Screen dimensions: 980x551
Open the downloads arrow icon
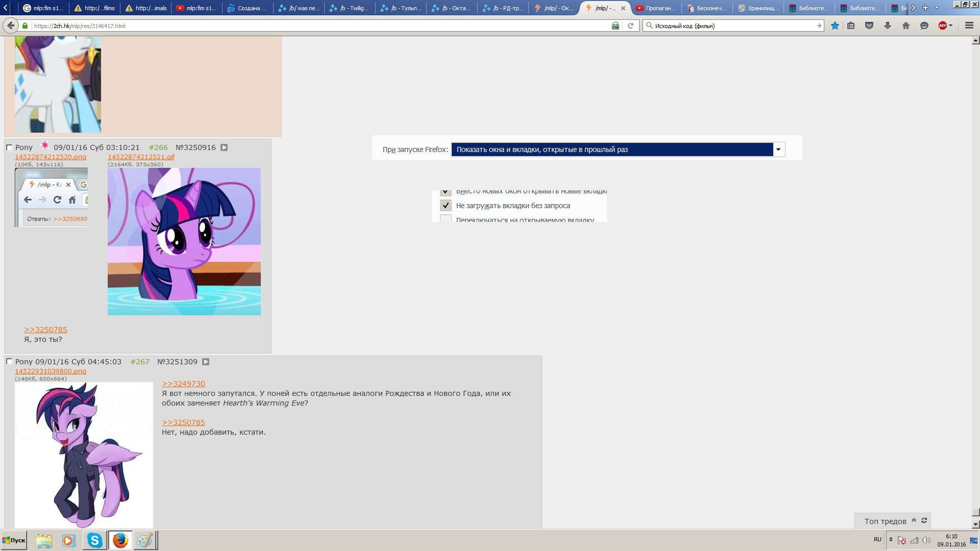888,26
